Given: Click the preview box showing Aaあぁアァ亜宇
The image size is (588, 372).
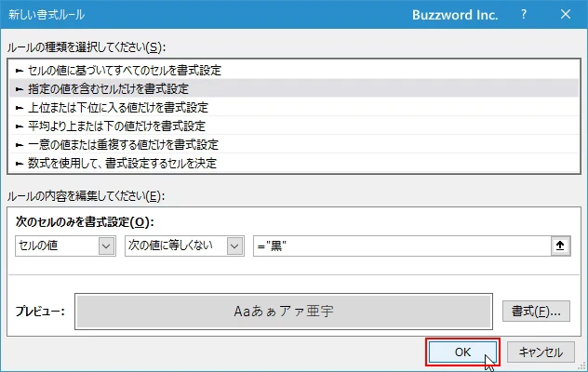Looking at the screenshot, I should coord(284,312).
